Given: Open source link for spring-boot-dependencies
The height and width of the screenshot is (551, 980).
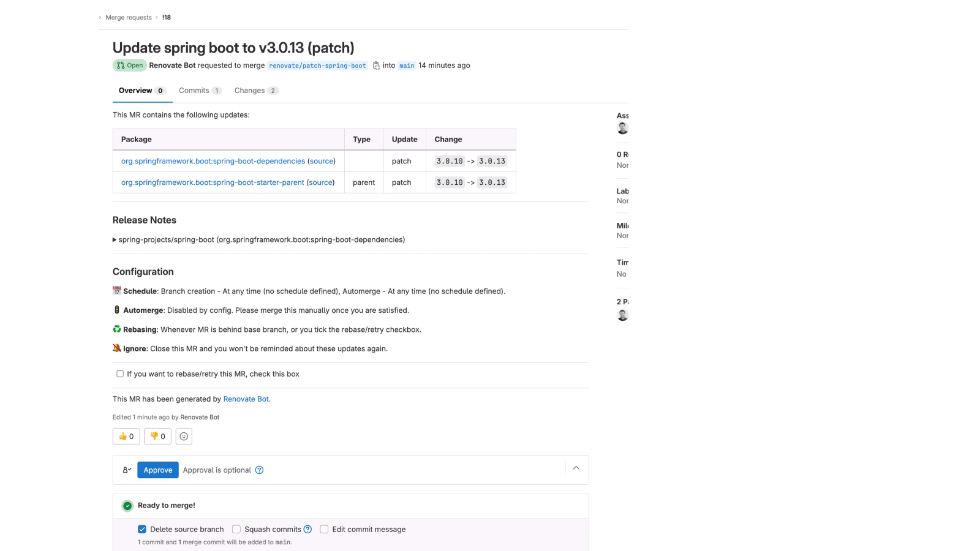Looking at the screenshot, I should (x=322, y=161).
